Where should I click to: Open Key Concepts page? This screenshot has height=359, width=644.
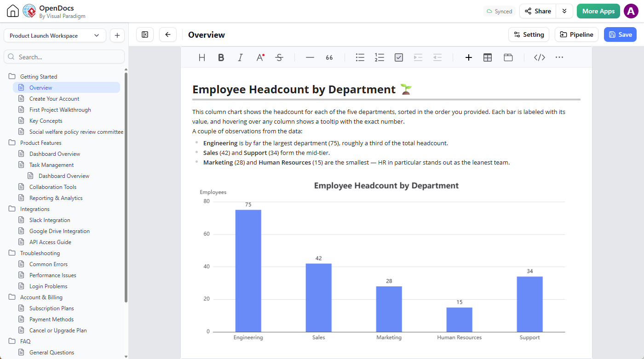click(46, 121)
